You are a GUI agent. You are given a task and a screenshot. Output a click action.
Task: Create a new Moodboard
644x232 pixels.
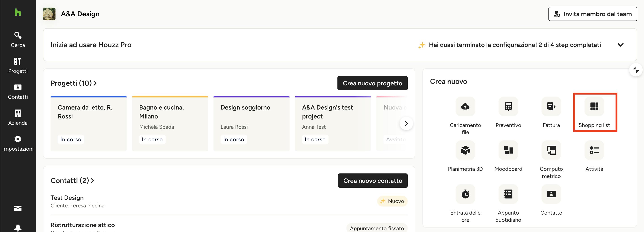coord(508,156)
